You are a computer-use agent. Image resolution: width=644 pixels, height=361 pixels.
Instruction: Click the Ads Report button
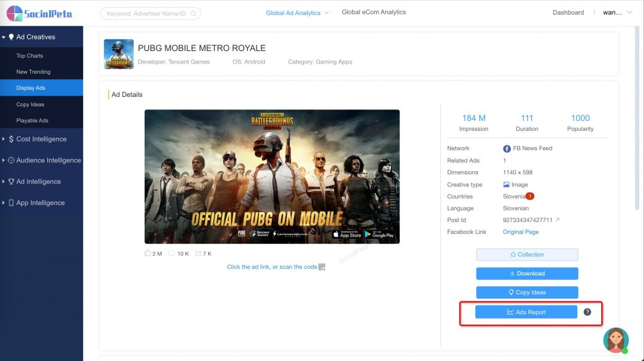[526, 312]
